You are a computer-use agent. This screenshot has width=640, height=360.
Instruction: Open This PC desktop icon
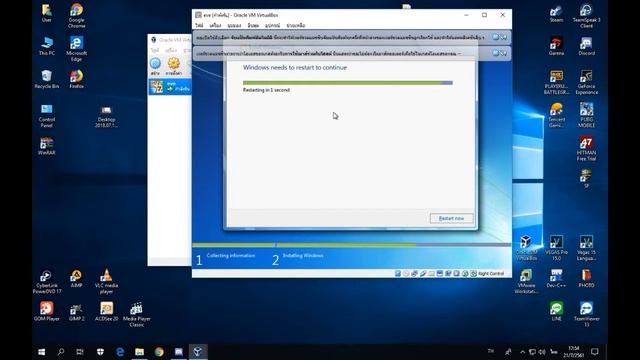pos(47,46)
